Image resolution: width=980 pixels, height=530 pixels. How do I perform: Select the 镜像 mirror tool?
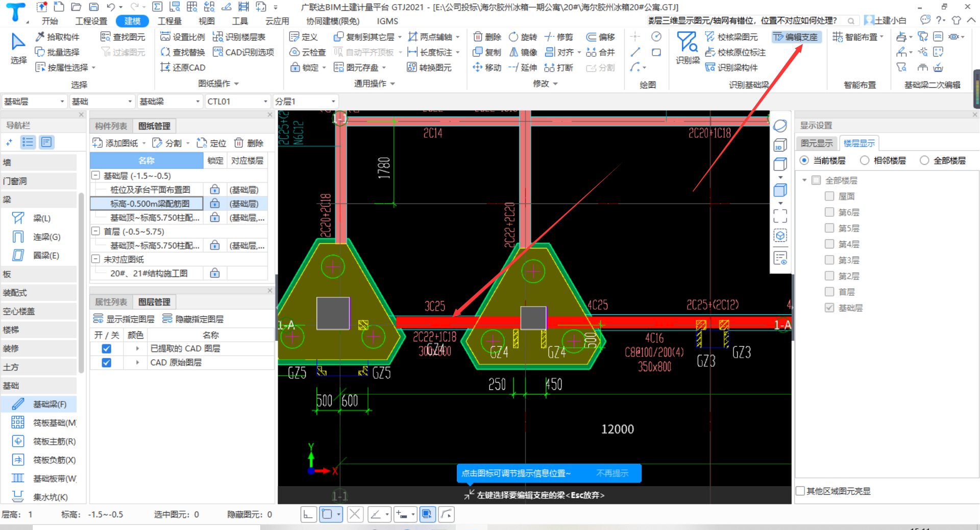click(x=523, y=52)
